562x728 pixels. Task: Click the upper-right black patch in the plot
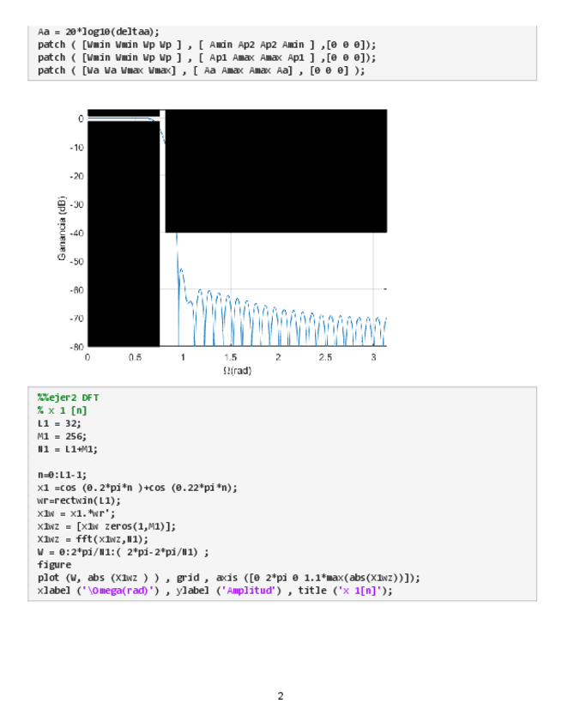(x=275, y=170)
